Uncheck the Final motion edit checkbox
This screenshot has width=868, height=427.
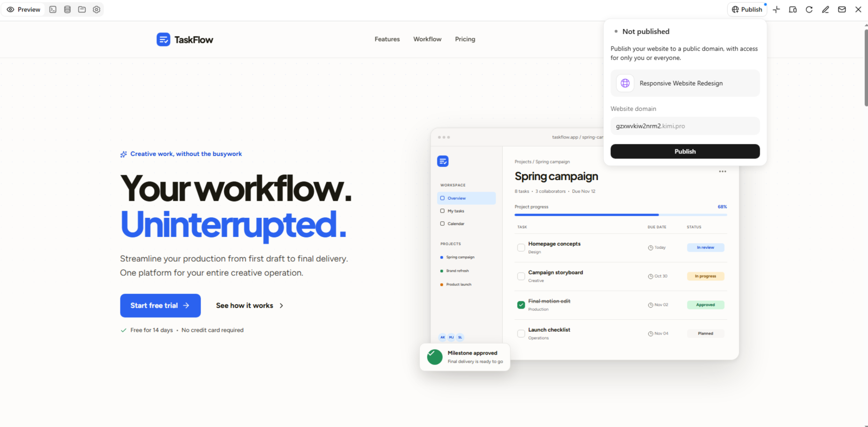tap(521, 305)
